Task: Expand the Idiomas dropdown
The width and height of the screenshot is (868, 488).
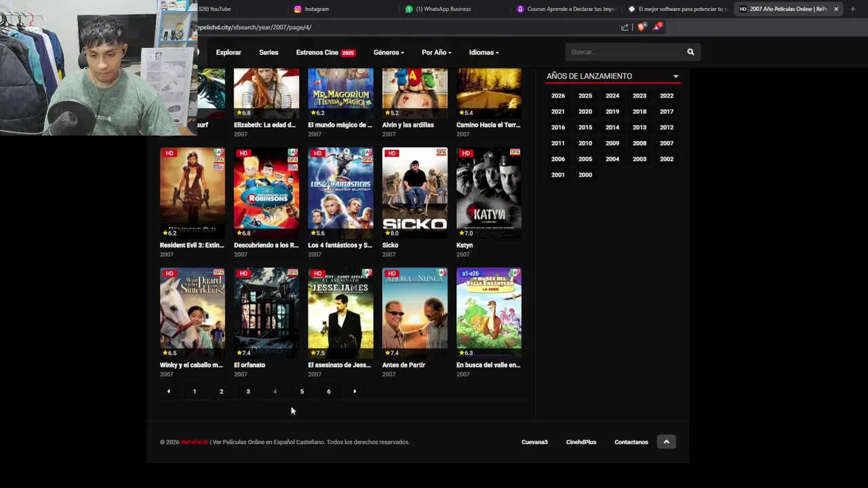Action: click(484, 52)
